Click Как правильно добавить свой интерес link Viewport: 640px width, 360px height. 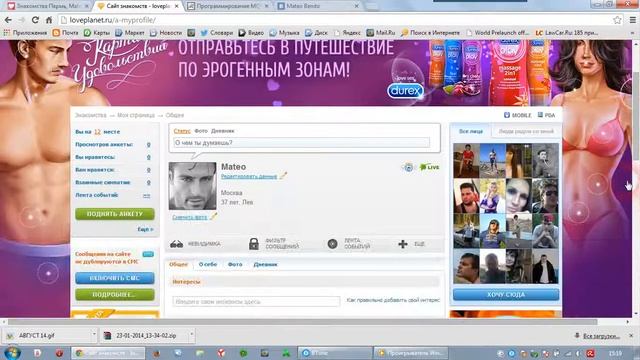tap(393, 300)
